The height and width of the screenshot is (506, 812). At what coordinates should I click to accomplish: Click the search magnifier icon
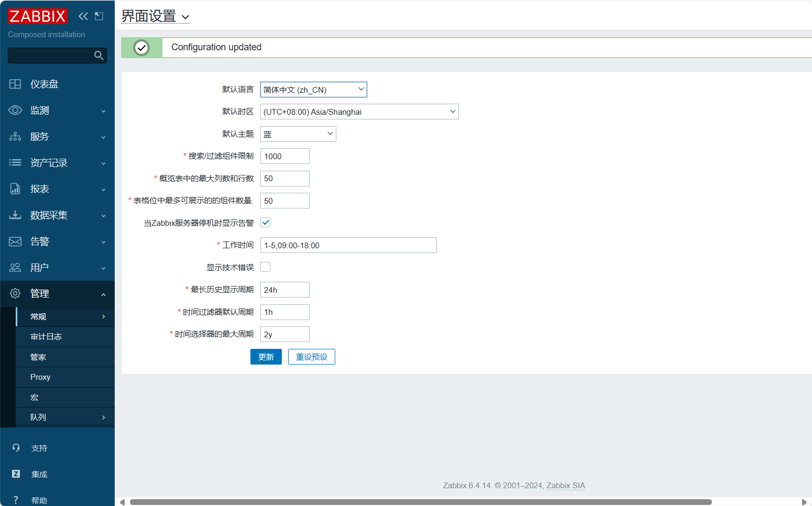(98, 56)
